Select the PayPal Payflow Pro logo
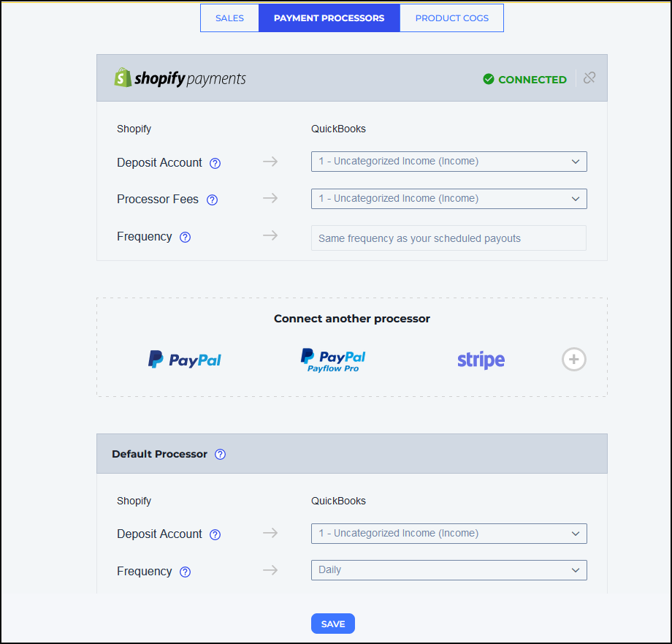Image resolution: width=672 pixels, height=644 pixels. (x=333, y=360)
